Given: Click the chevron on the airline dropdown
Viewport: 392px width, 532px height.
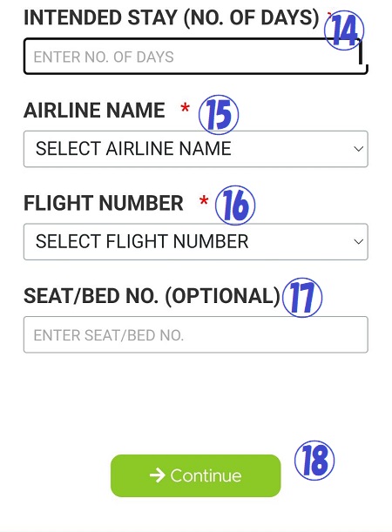Looking at the screenshot, I should pyautogui.click(x=358, y=149).
